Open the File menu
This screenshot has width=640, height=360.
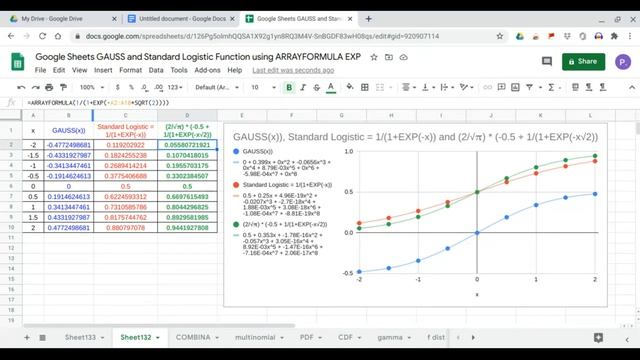40,70
